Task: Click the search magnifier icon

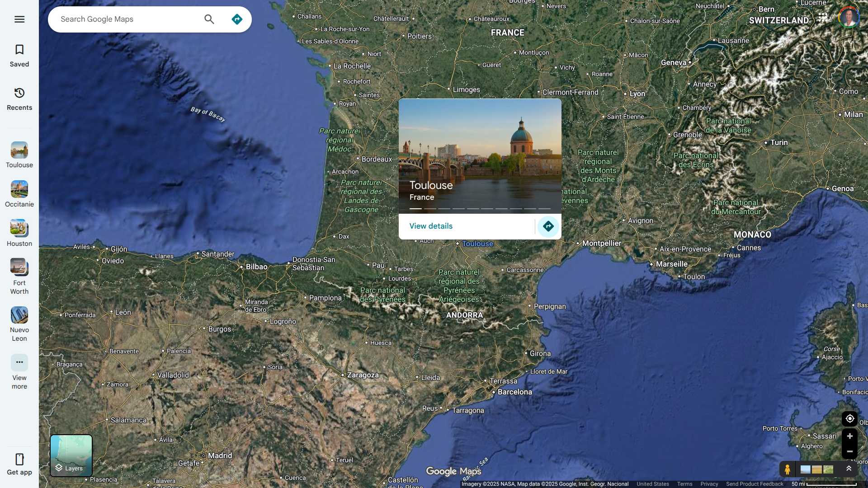Action: click(x=209, y=19)
